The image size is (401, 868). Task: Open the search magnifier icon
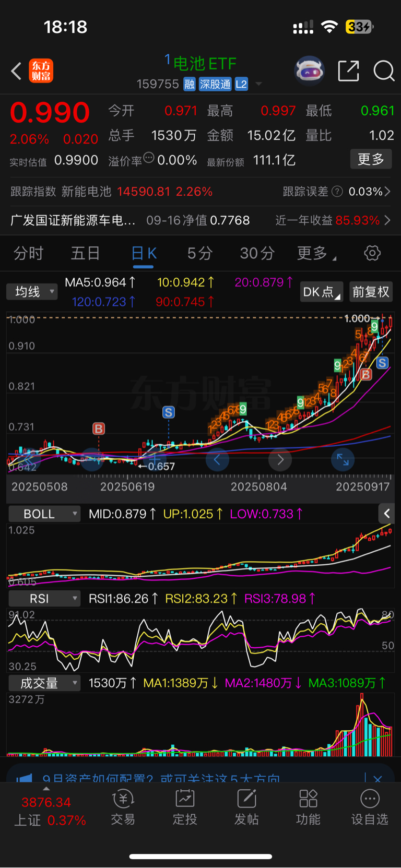click(x=384, y=70)
